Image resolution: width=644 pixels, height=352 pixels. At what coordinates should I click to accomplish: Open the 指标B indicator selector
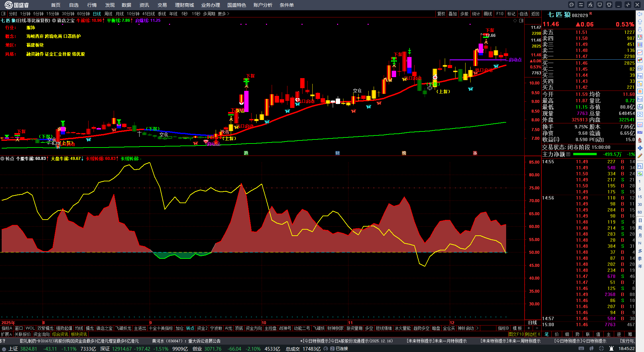point(503,328)
